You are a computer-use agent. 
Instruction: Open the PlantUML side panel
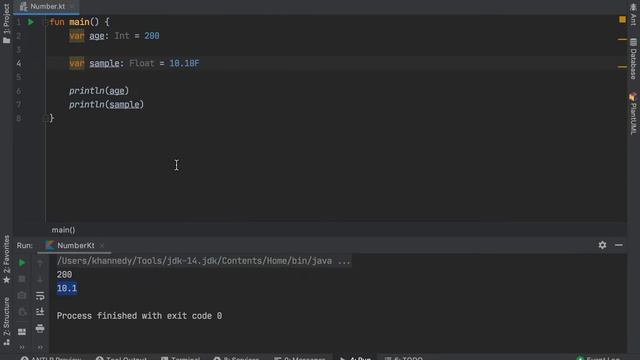click(x=633, y=113)
